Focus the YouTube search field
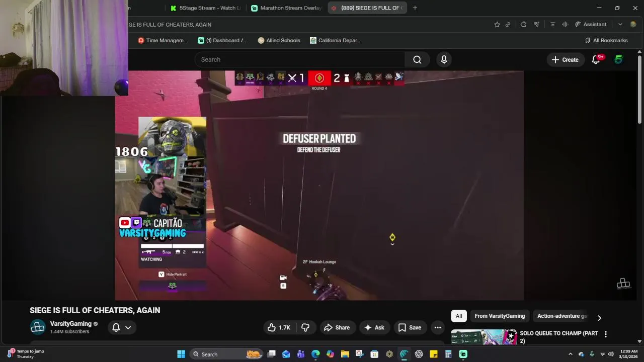Screen dimensions: 644x362 (x=299, y=59)
